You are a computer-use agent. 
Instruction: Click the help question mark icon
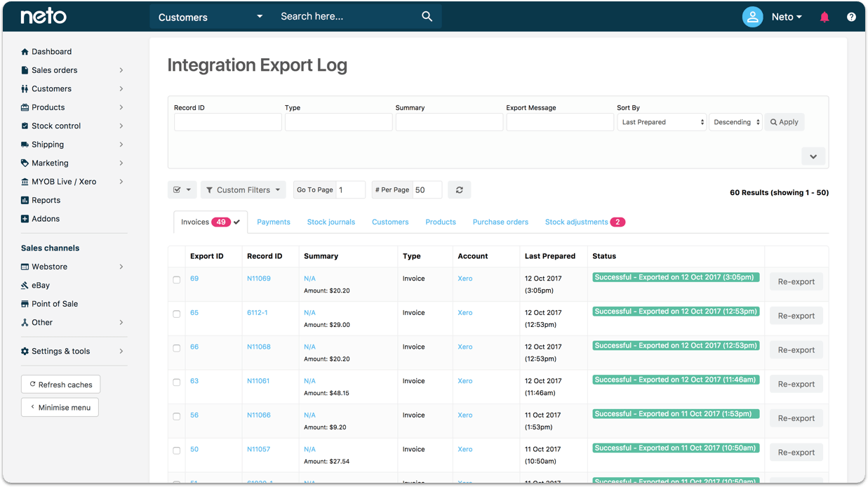point(851,17)
